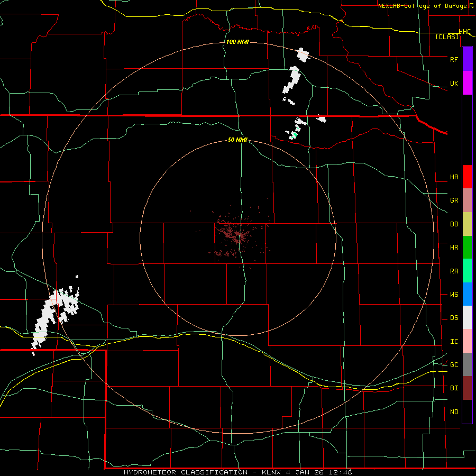Screen dimensions: 476x476
Task: Click the "RF" legend label
Action: click(x=454, y=59)
